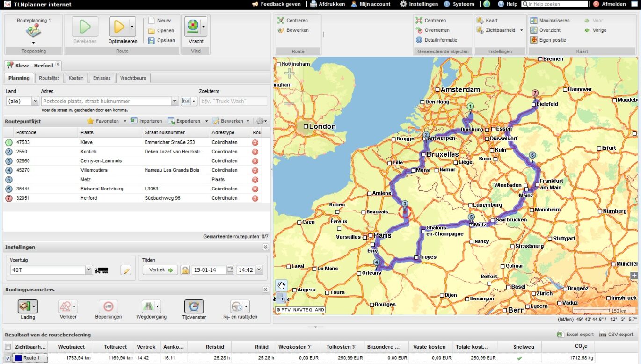Click the Route 1 blue color swatch
The height and width of the screenshot is (364, 641).
(x=18, y=358)
